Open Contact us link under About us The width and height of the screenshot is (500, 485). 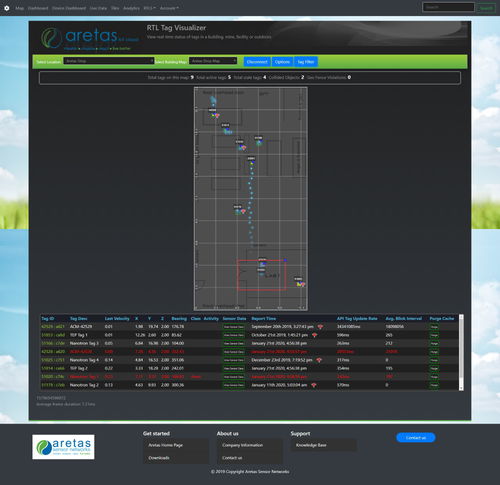tap(232, 458)
